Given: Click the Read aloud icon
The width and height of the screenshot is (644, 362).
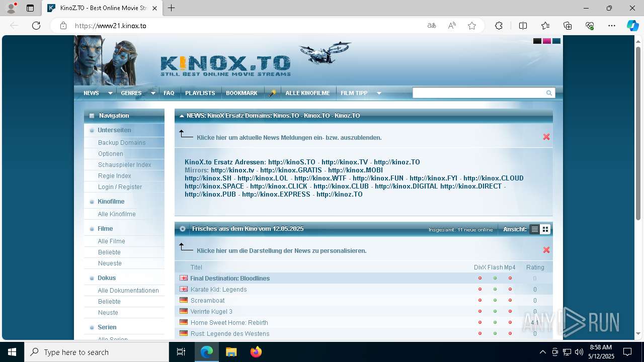Looking at the screenshot, I should click(452, 26).
